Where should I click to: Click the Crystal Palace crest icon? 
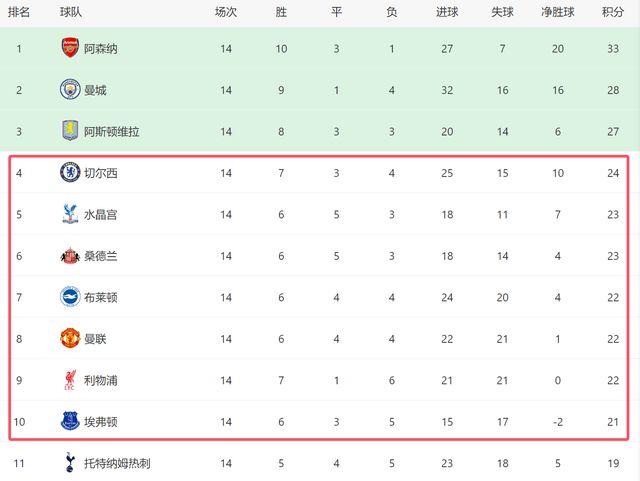(x=69, y=214)
